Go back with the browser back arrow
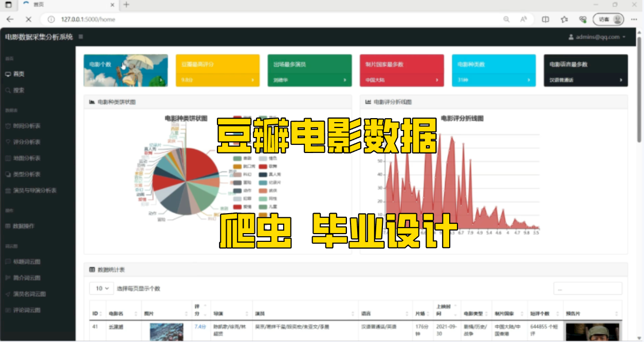644x342 pixels. pos(10,19)
